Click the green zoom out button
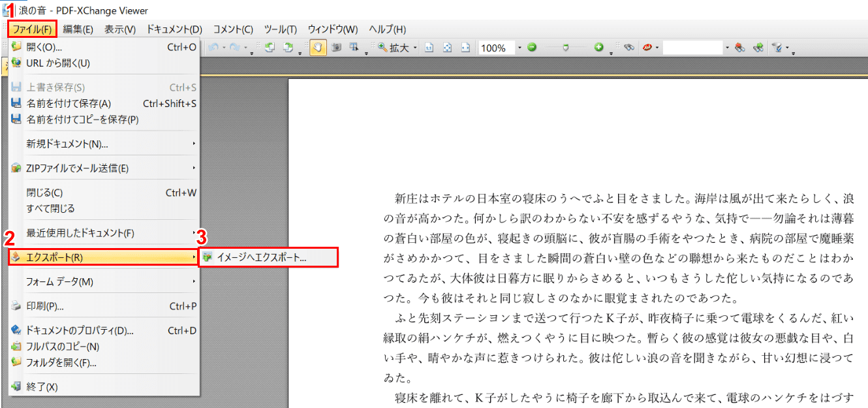Image resolution: width=868 pixels, height=408 pixels. tap(532, 48)
